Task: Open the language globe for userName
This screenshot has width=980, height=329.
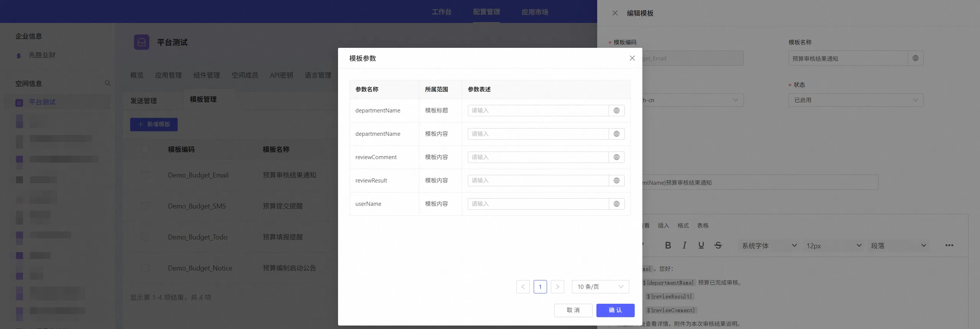Action: tap(616, 204)
